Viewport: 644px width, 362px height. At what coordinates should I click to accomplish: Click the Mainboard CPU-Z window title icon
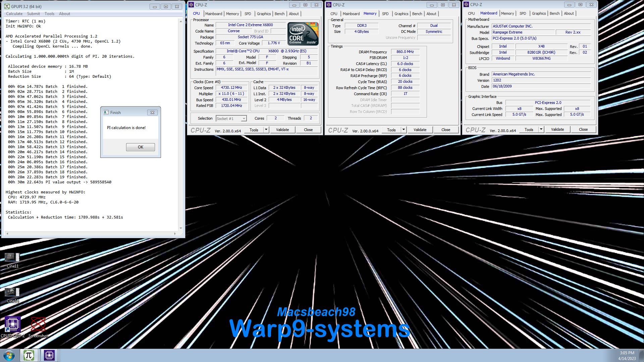click(466, 4)
